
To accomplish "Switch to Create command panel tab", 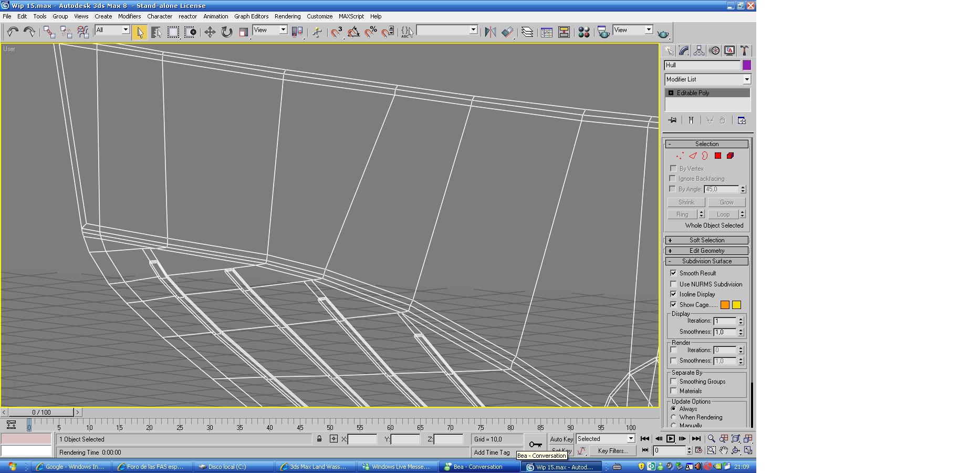I will (669, 50).
